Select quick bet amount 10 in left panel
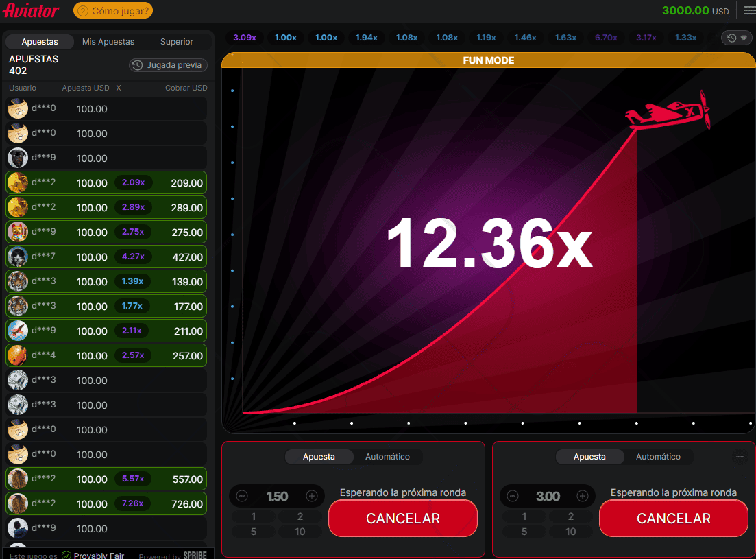 tap(300, 532)
